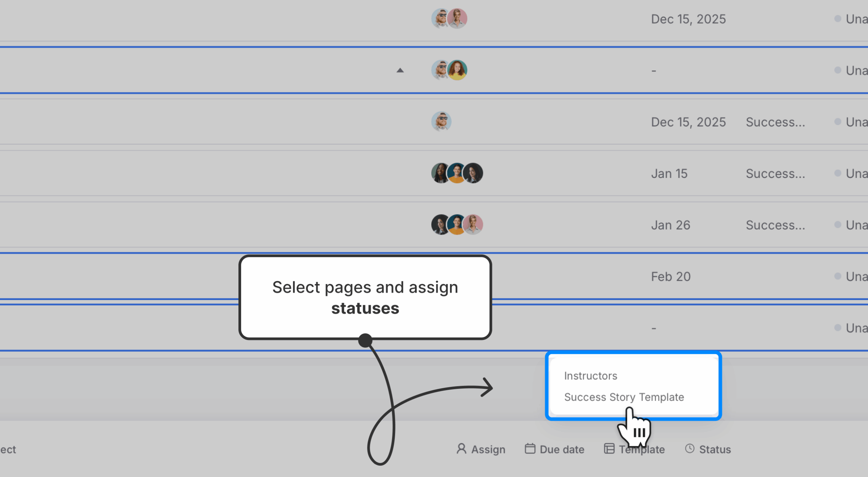The width and height of the screenshot is (868, 477).
Task: Collapse the row using the up triangle
Action: 400,70
